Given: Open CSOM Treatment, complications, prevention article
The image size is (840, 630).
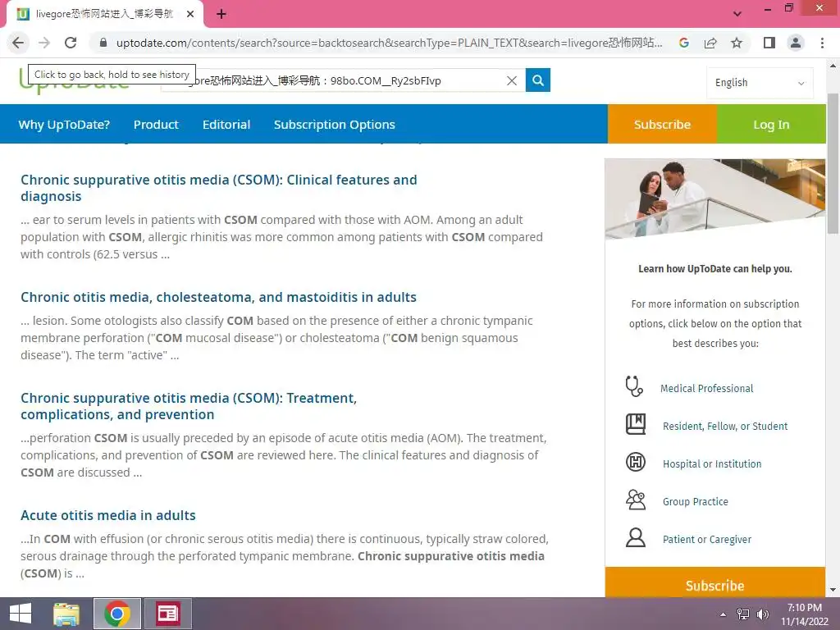Looking at the screenshot, I should [189, 406].
